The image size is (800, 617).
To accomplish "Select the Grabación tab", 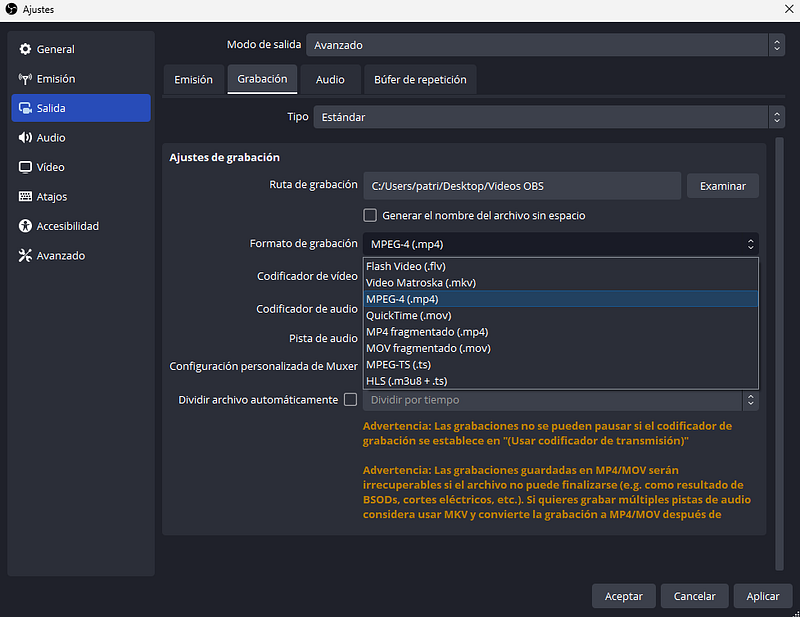I will click(x=262, y=79).
